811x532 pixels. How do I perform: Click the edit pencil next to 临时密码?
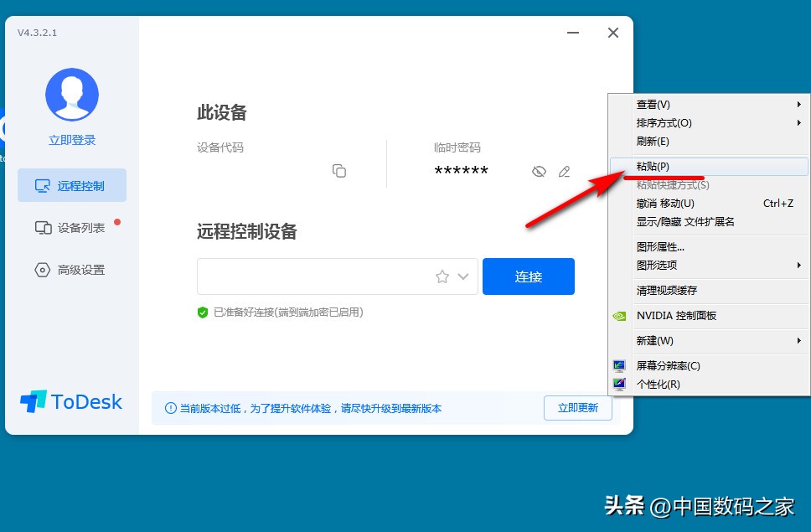point(564,171)
